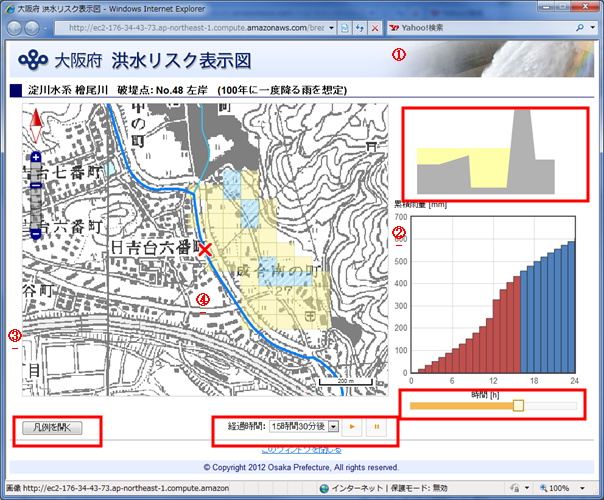Click the time slider handle
Viewport: 604px width, 500px height.
tap(518, 405)
